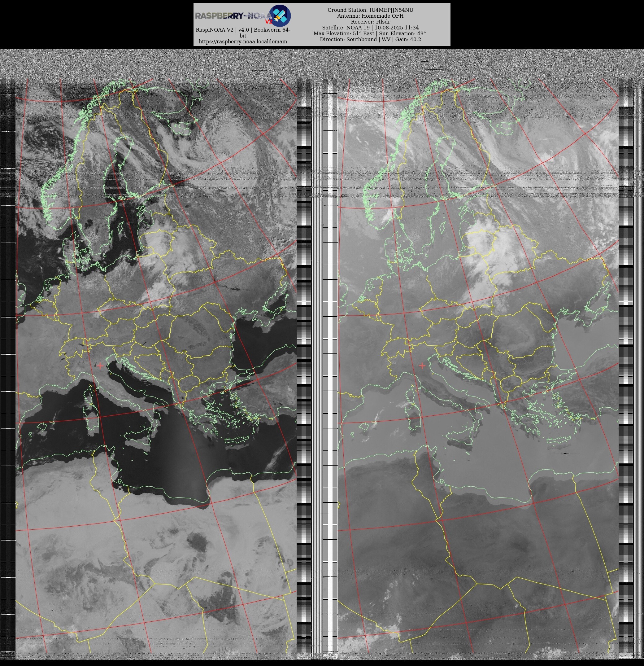The image size is (644, 666).
Task: Select the 'Receiver: rtlsdr' line
Action: tap(370, 22)
